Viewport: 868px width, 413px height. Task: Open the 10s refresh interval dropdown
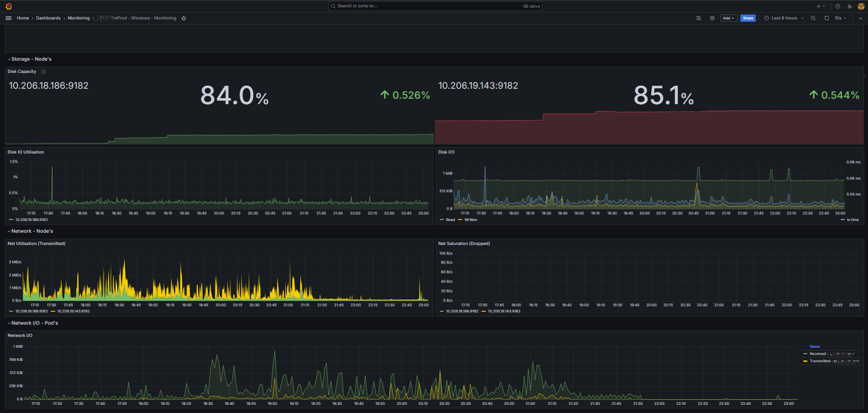tap(840, 18)
